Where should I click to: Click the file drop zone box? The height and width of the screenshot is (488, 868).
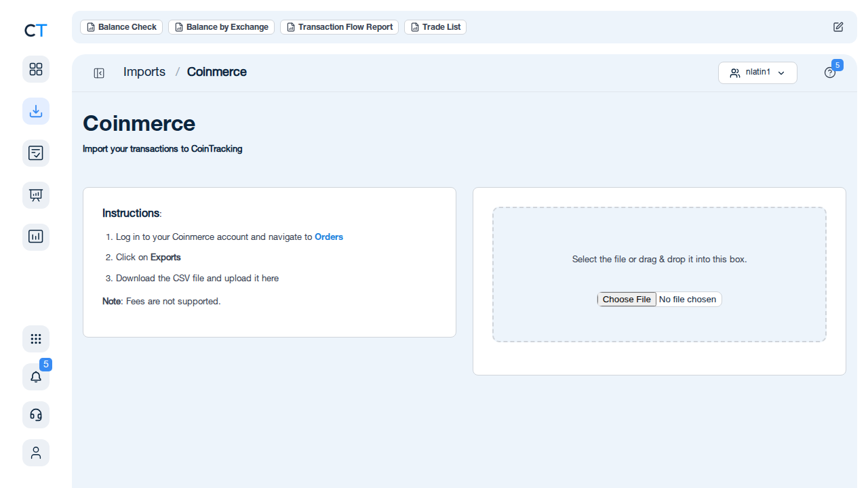659,274
